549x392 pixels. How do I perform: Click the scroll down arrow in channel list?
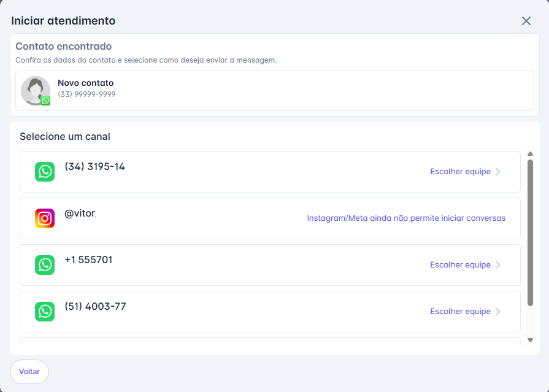point(530,340)
